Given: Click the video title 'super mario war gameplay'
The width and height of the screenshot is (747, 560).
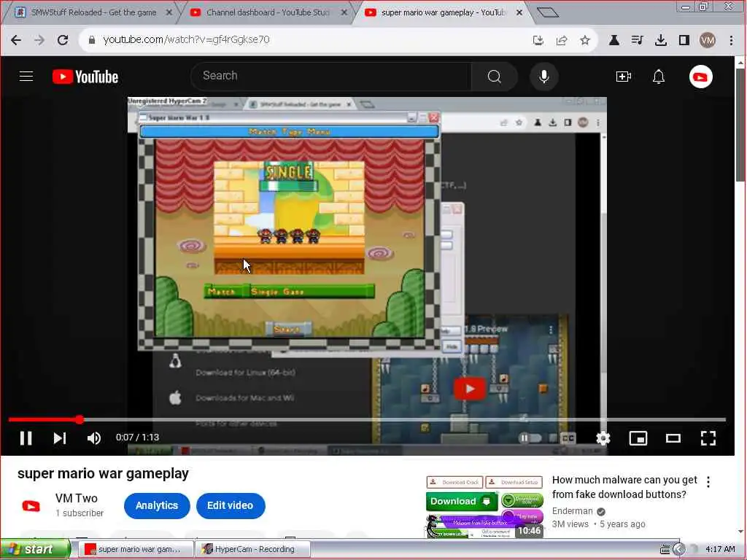Looking at the screenshot, I should point(103,473).
